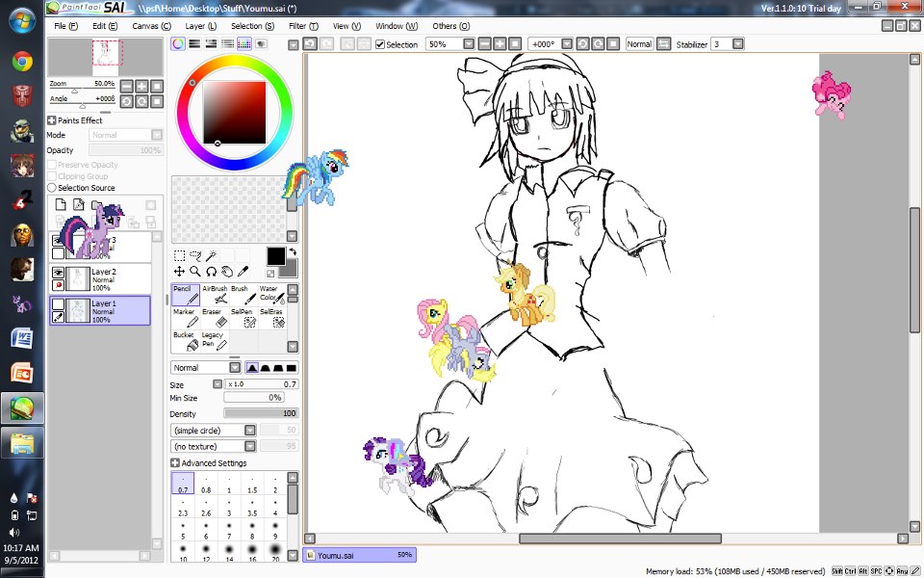
Task: Select the Bucket tool
Action: click(185, 341)
